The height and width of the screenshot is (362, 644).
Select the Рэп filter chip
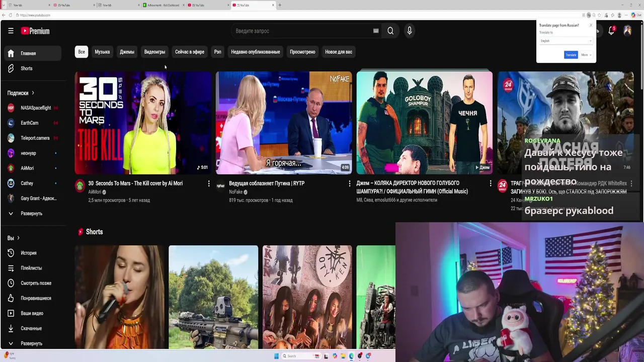217,52
